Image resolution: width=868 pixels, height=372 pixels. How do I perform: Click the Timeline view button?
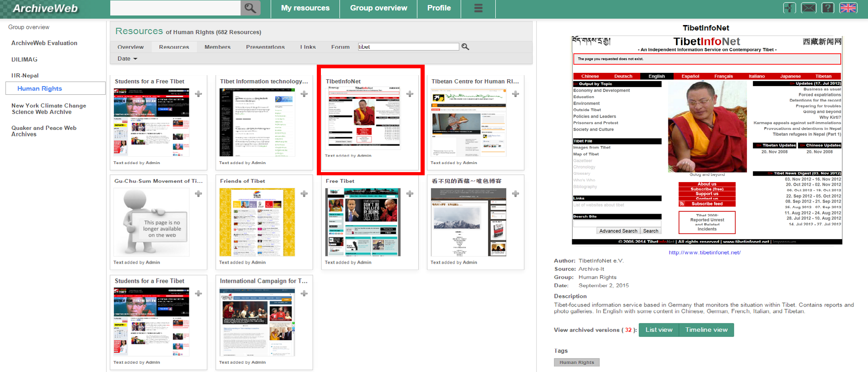pyautogui.click(x=706, y=330)
